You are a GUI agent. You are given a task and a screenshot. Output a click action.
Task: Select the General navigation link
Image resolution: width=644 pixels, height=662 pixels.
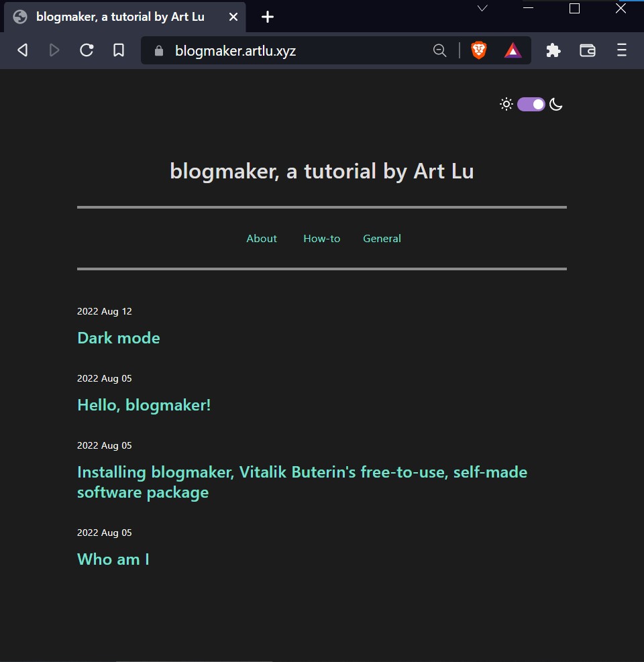(x=382, y=239)
